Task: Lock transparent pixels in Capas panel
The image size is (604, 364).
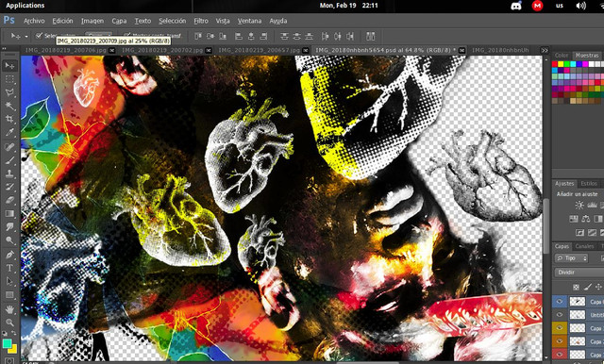Action: [576, 287]
